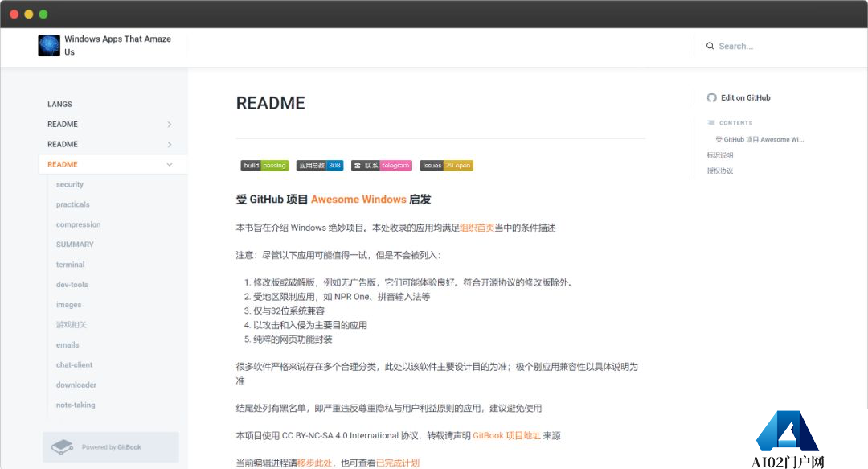
Task: Click the build passing badge
Action: 264,165
